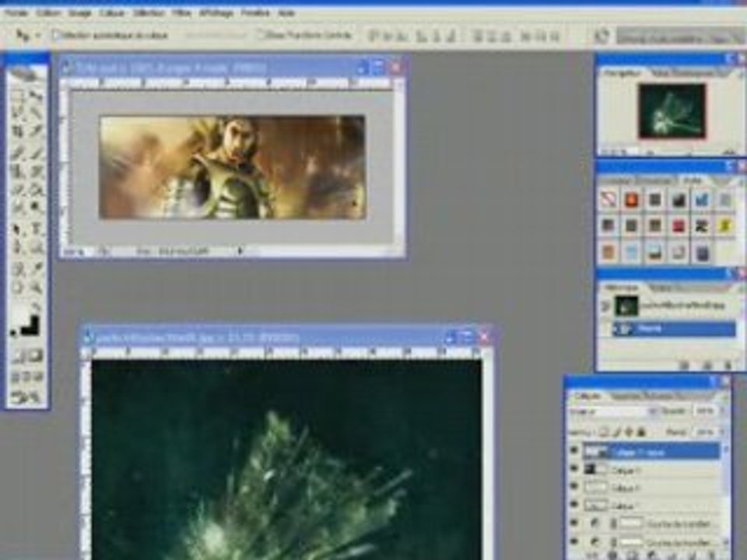Select the Eraser tool

coord(17,189)
